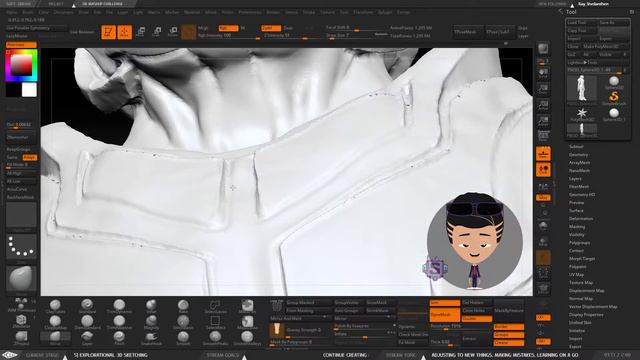Expand the ArrayMesh section
The image size is (640, 360).
tap(579, 162)
